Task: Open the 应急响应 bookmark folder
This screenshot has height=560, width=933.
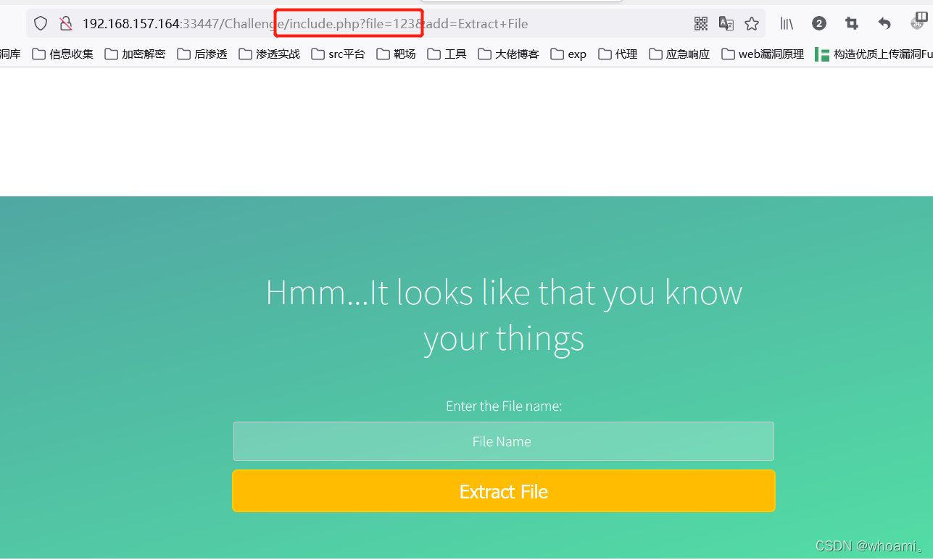Action: click(679, 54)
